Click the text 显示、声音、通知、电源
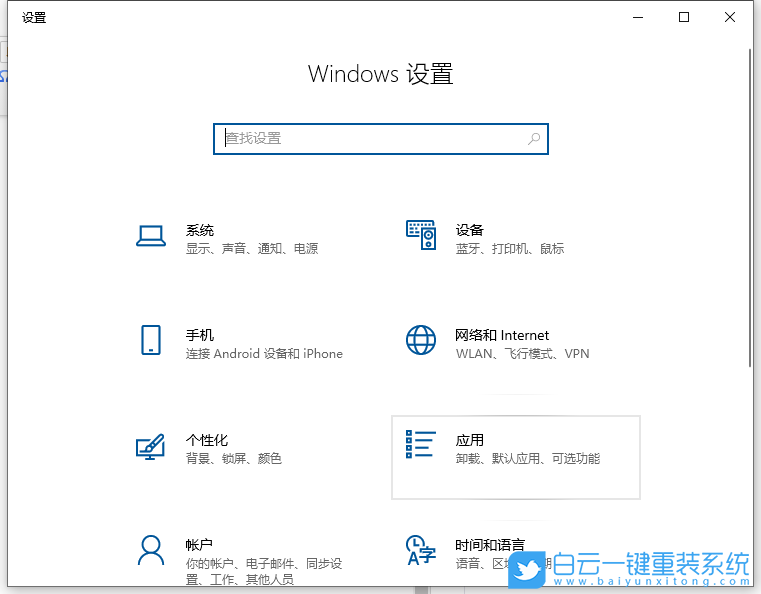Image resolution: width=761 pixels, height=594 pixels. click(x=252, y=248)
